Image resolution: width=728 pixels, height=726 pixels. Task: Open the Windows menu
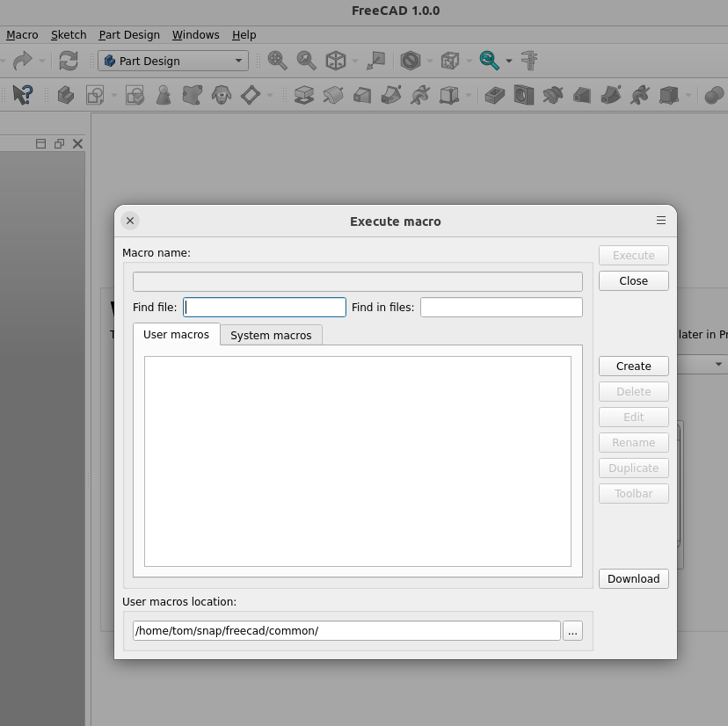click(195, 35)
